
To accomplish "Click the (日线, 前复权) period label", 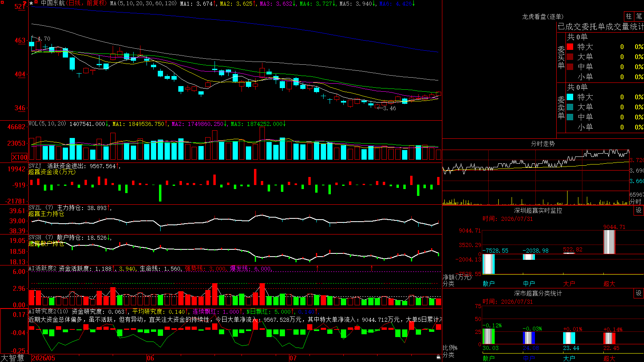I will (87, 3).
